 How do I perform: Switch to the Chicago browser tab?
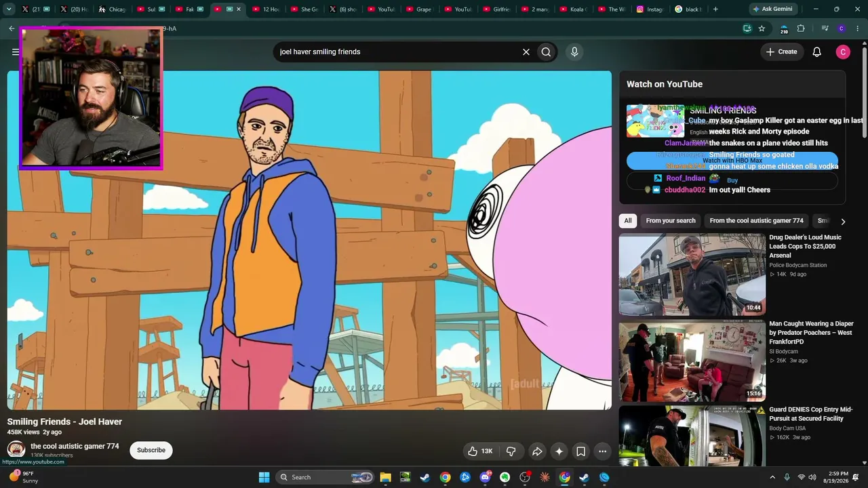click(x=111, y=9)
